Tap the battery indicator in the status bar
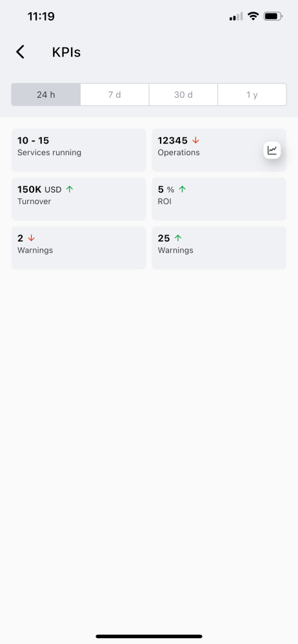The image size is (298, 644). (x=273, y=17)
